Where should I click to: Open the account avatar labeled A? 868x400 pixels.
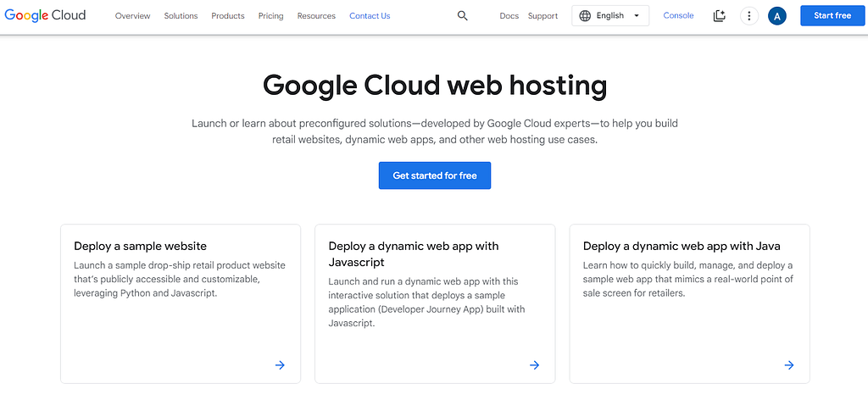[x=777, y=16]
